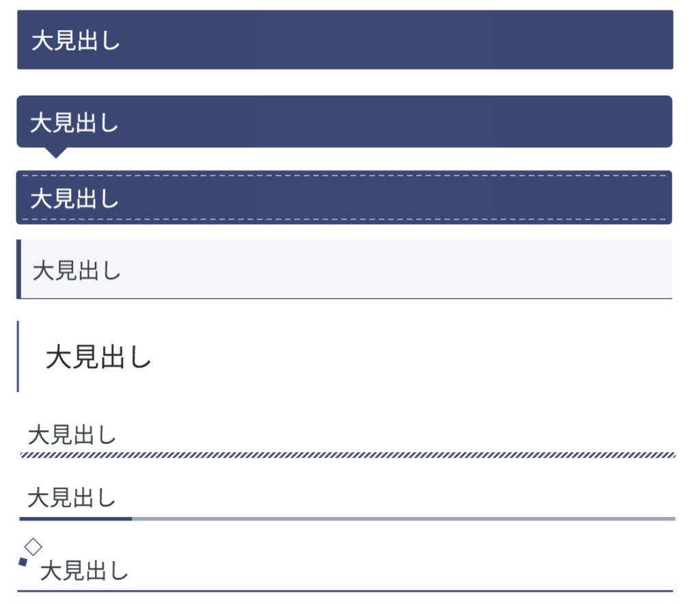Screen dimensions: 700x604
Task: Click the small filled navy square icon
Action: click(23, 562)
